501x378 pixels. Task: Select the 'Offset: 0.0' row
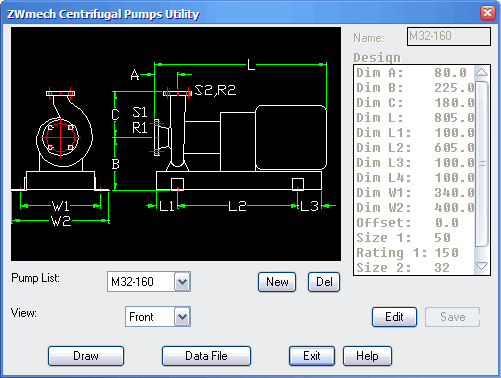[x=414, y=223]
